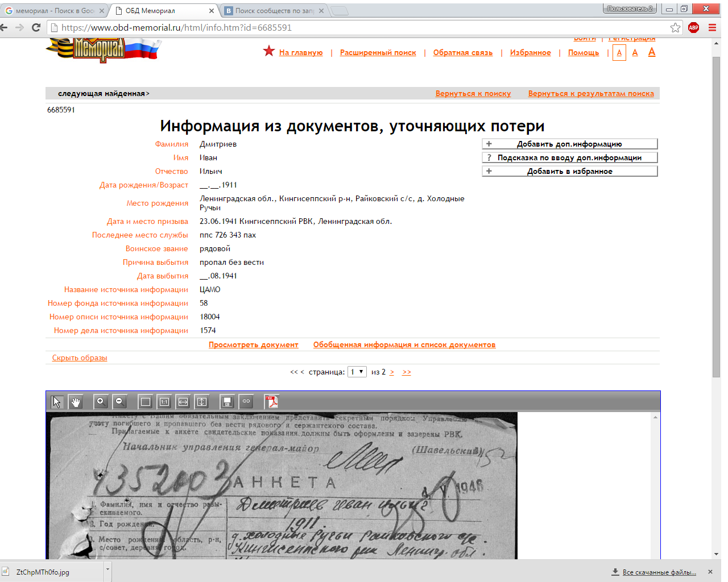
Task: Open the page number dropdown
Action: pyautogui.click(x=357, y=372)
